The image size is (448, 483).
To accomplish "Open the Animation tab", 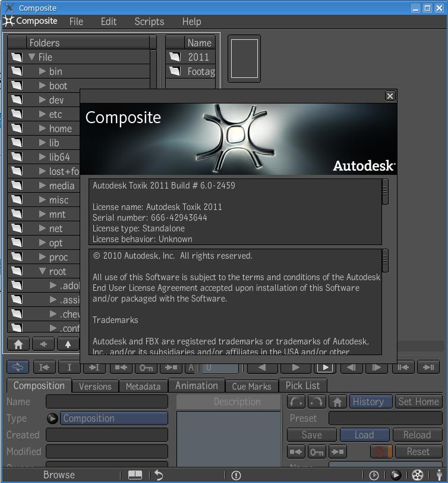I will point(196,385).
